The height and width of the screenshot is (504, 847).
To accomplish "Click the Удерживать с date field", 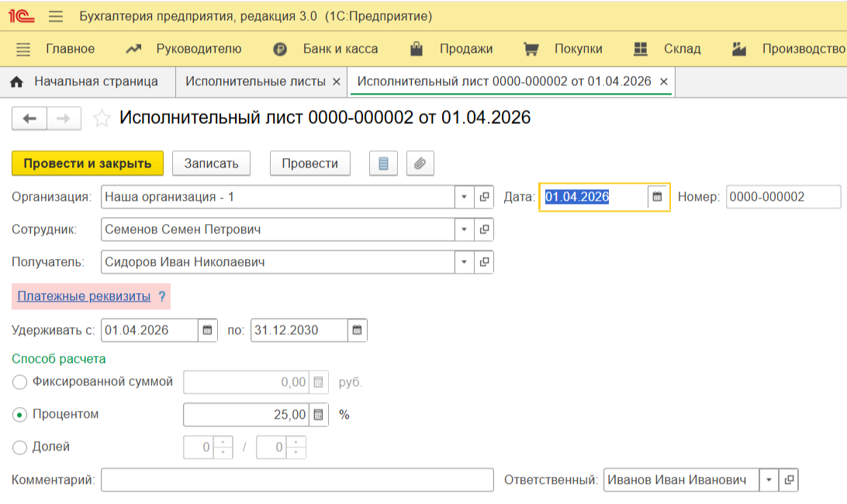I will coord(150,330).
